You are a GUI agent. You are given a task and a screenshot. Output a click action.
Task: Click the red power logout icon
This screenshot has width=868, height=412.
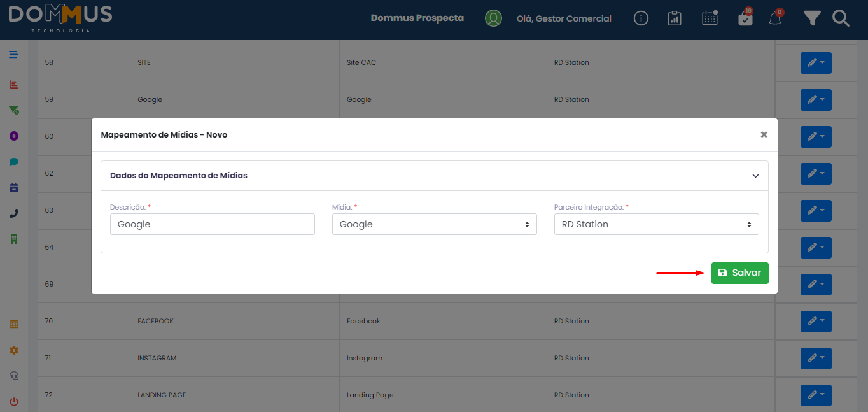coord(14,402)
